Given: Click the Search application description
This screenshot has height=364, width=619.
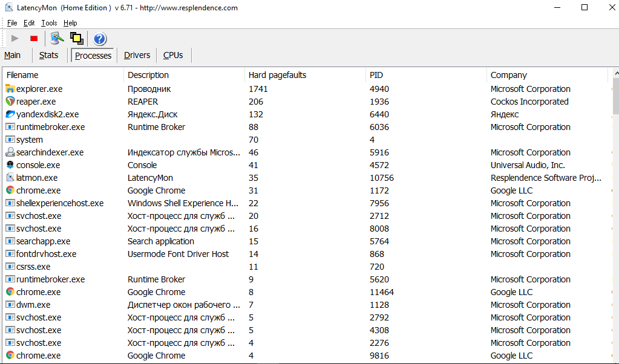Looking at the screenshot, I should point(161,241).
